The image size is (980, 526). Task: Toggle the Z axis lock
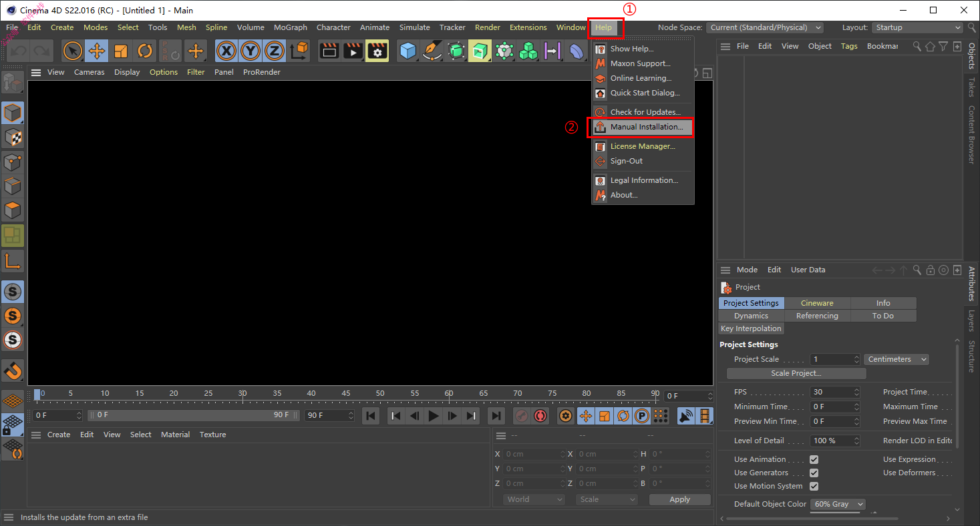click(275, 51)
